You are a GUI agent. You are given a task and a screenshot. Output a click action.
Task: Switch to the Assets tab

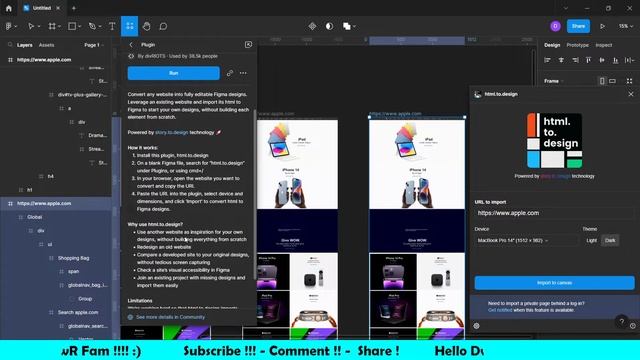(47, 45)
